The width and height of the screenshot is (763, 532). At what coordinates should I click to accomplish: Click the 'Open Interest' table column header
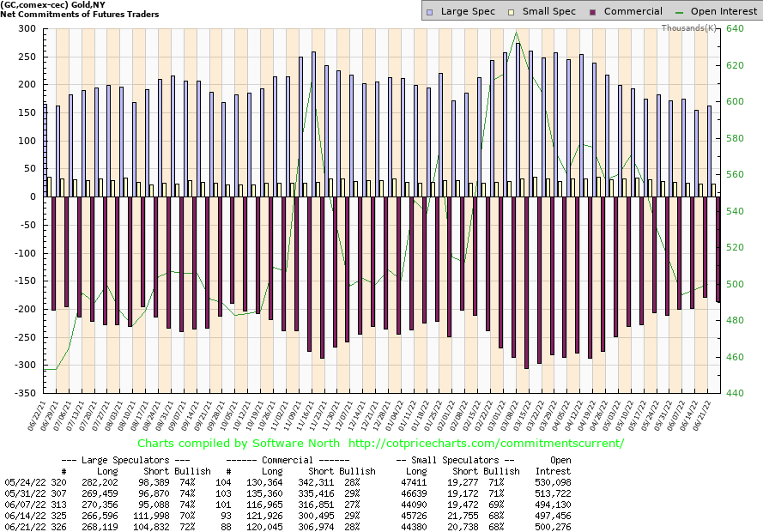click(560, 465)
